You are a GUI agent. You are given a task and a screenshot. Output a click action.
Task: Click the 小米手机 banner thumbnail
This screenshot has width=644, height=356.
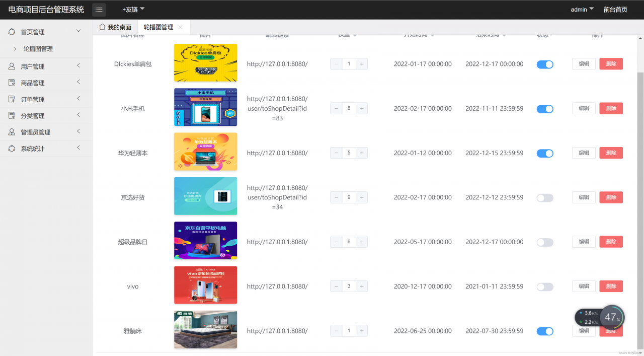pos(205,107)
